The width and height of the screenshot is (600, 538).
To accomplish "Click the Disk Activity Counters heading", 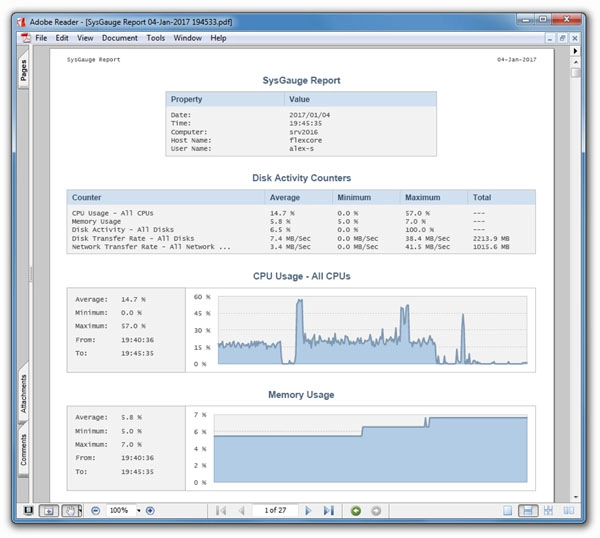I will click(x=302, y=178).
